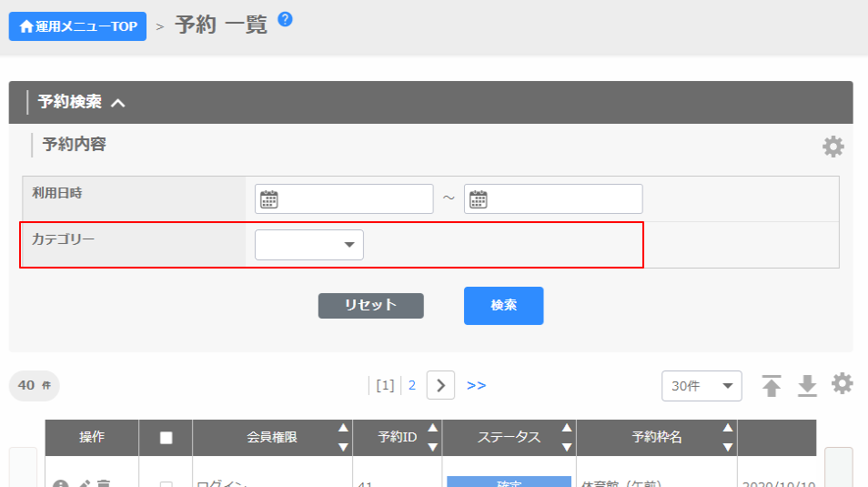The width and height of the screenshot is (868, 487).
Task: Click the download icon above the table
Action: [x=807, y=386]
